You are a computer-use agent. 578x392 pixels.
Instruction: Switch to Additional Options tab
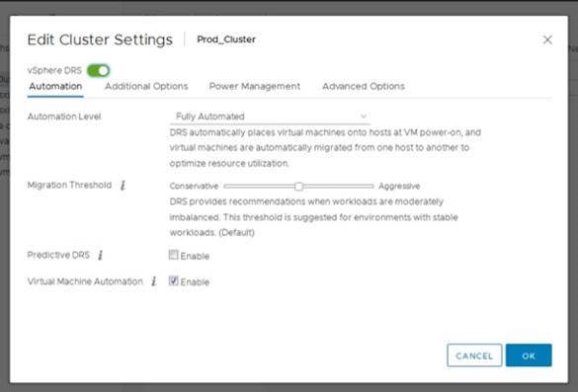click(x=146, y=86)
